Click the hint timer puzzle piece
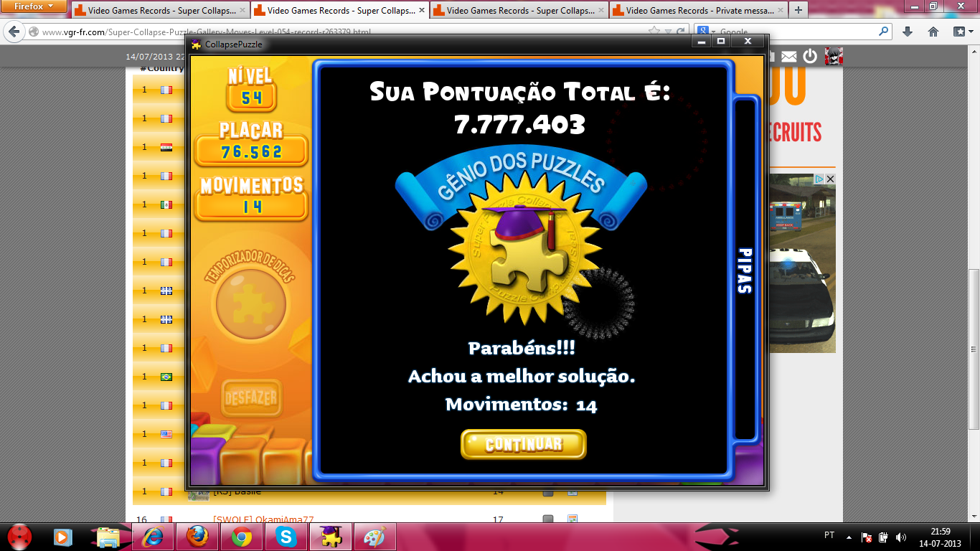980x551 pixels. point(251,304)
